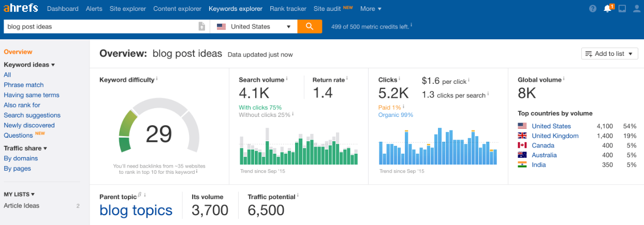Open Search suggestions report
Screen dimensions: 644x225
pyautogui.click(x=32, y=115)
